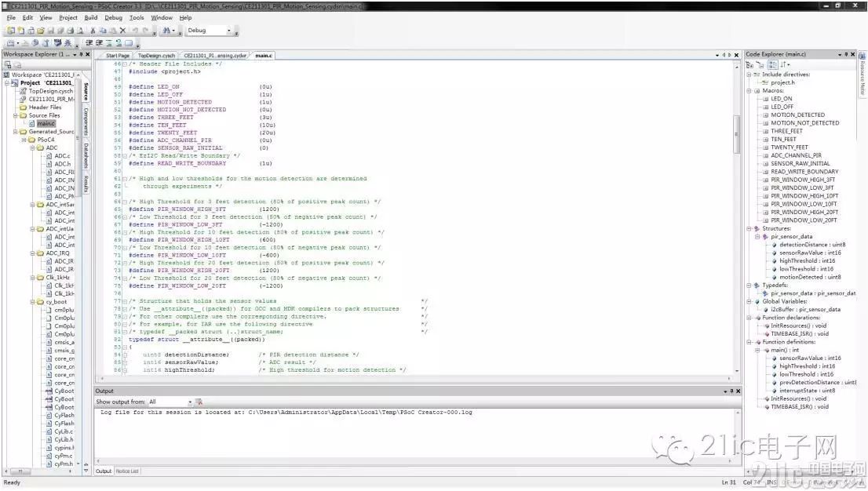Collapse Include directives in Code Explorer

pyautogui.click(x=749, y=75)
